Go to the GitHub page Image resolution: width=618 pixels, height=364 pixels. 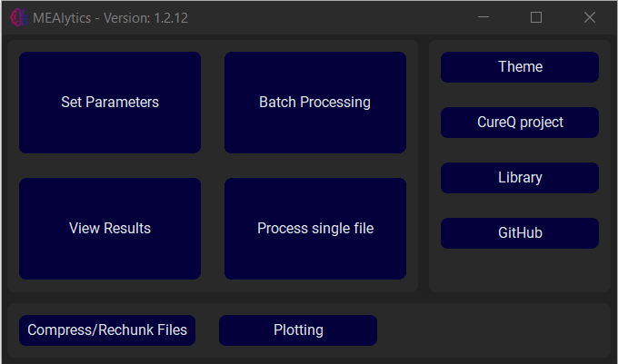[520, 233]
